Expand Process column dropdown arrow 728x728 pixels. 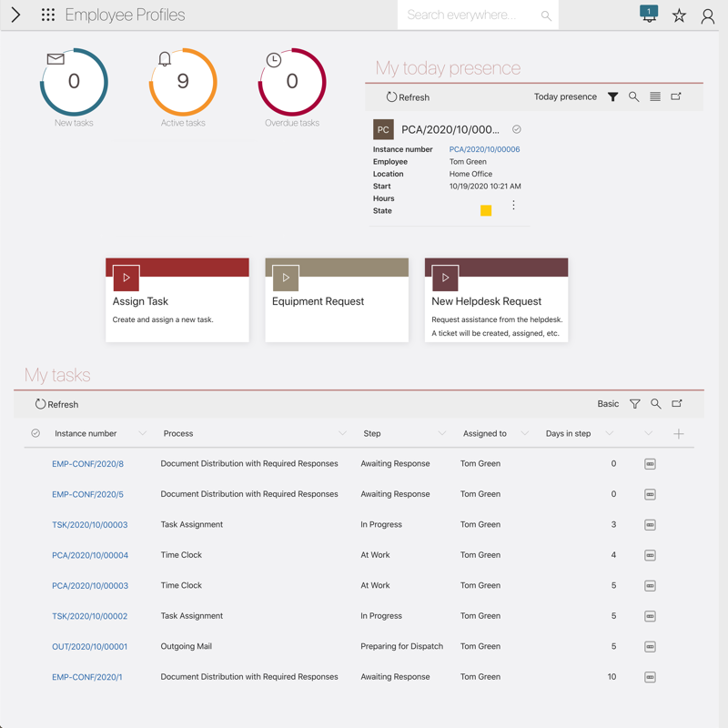pos(342,434)
